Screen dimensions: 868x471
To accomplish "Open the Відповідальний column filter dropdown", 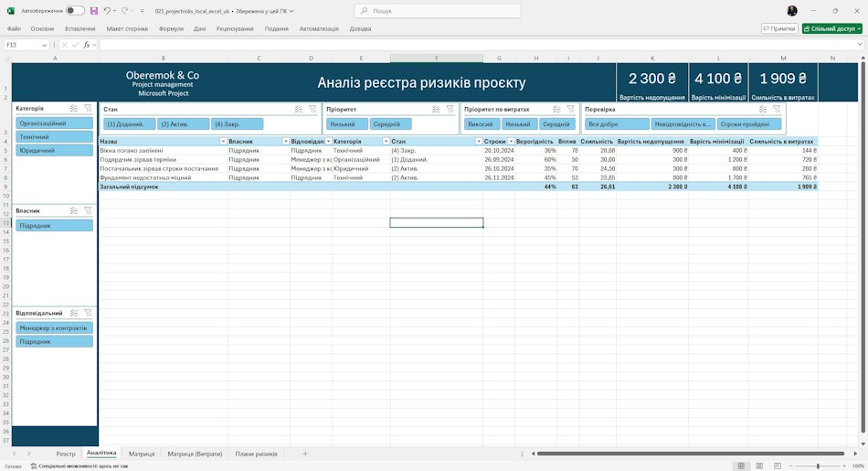I will click(328, 141).
